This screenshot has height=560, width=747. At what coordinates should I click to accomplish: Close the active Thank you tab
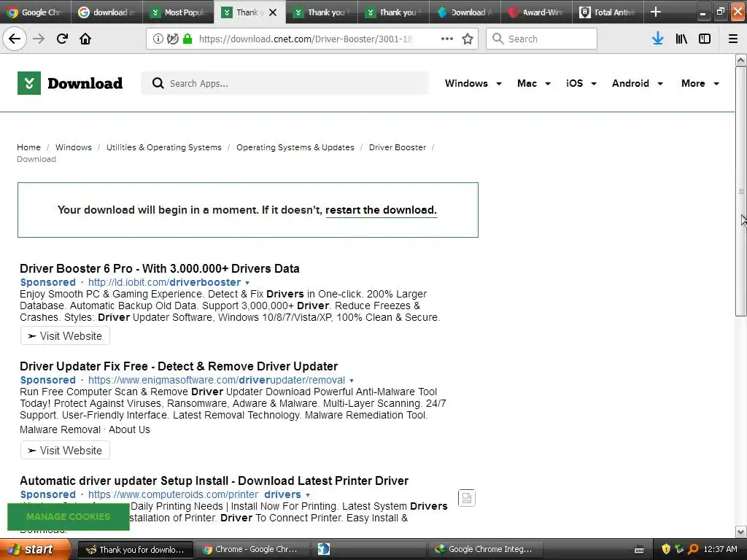point(273,12)
